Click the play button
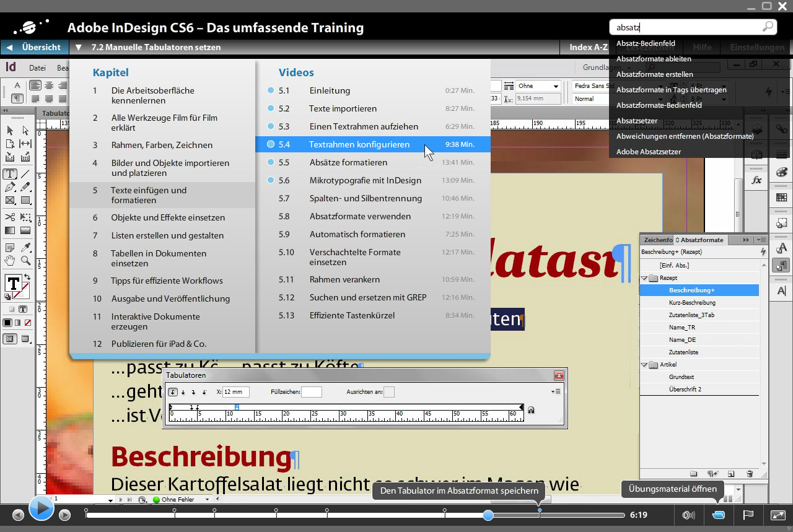This screenshot has width=793, height=532. pos(41,508)
